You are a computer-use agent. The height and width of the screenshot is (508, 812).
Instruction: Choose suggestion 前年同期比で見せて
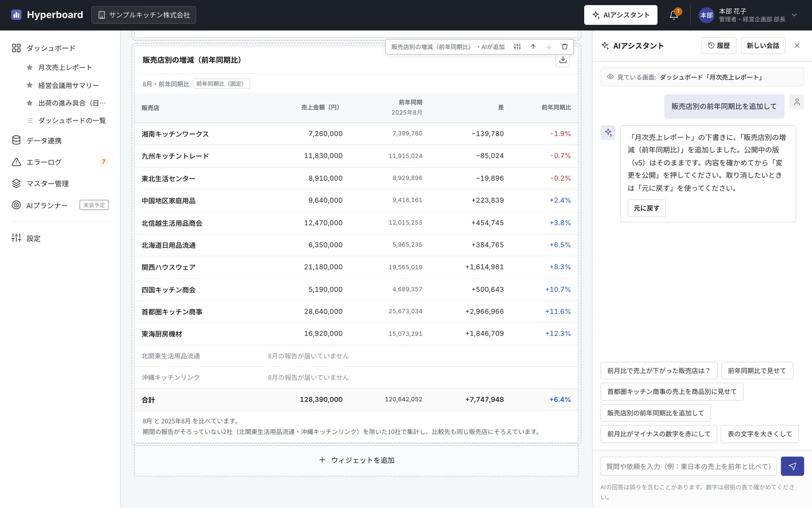(x=757, y=371)
